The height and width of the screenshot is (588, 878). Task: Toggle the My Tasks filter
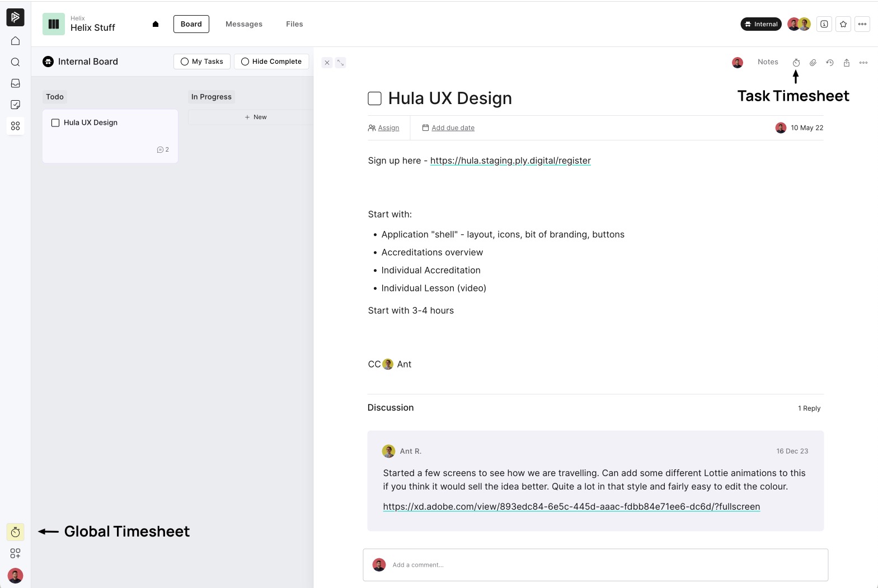click(201, 62)
